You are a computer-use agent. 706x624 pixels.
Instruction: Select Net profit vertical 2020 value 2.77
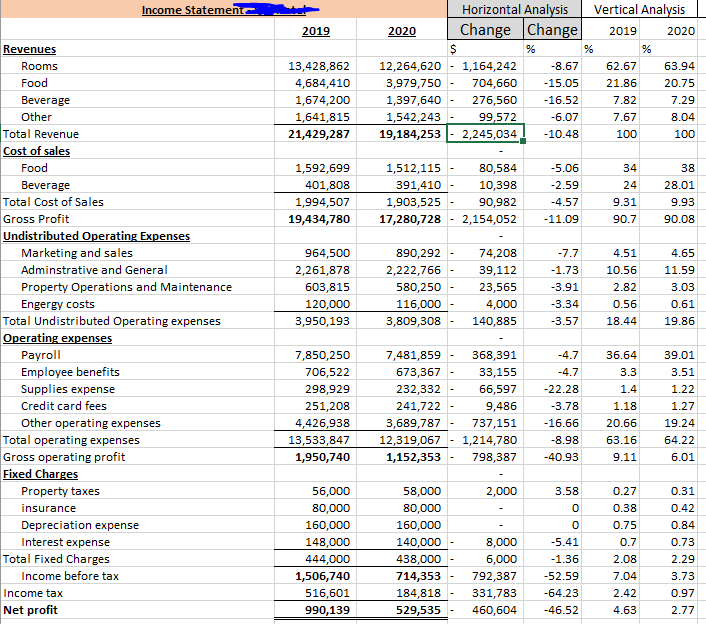point(683,610)
